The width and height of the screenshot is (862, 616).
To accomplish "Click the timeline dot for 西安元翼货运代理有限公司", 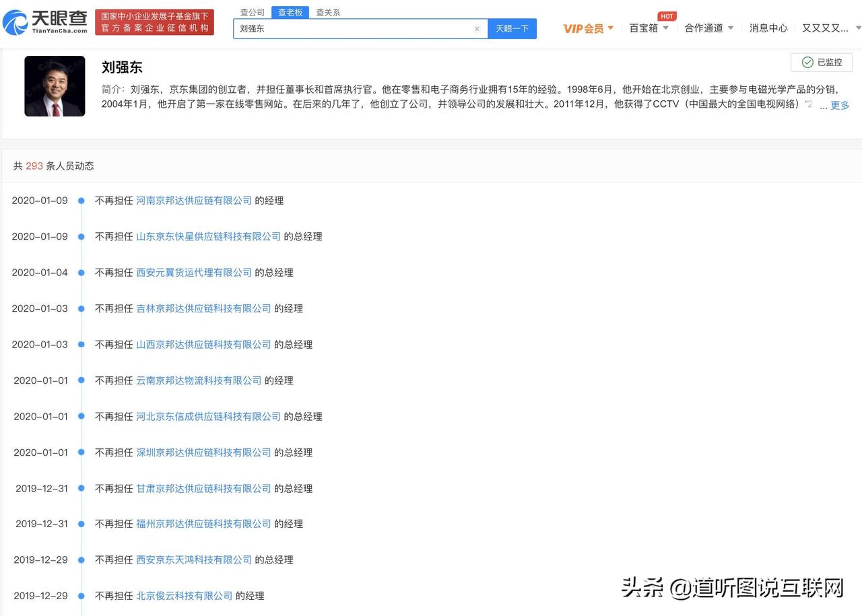I will [x=81, y=273].
